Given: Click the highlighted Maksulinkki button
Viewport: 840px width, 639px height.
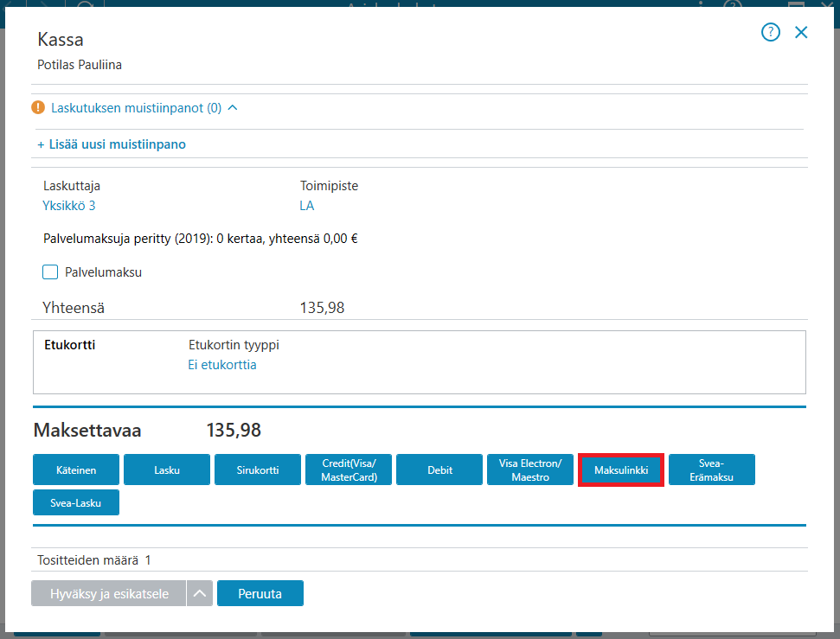Looking at the screenshot, I should 621,470.
